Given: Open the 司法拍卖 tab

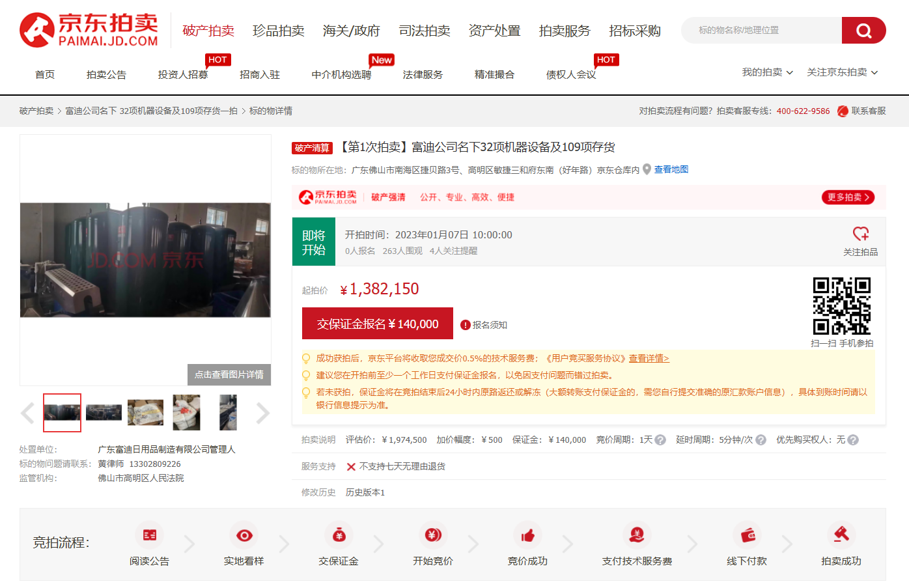Looking at the screenshot, I should (425, 31).
